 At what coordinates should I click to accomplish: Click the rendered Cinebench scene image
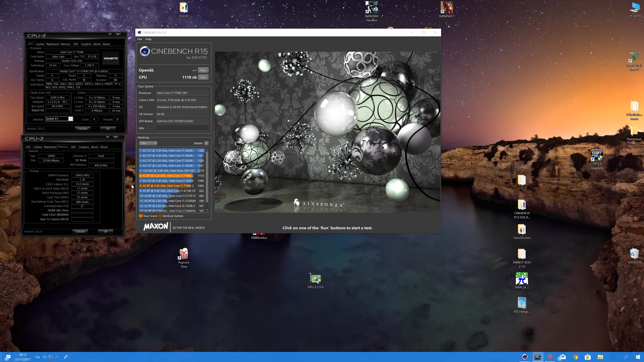tap(327, 132)
